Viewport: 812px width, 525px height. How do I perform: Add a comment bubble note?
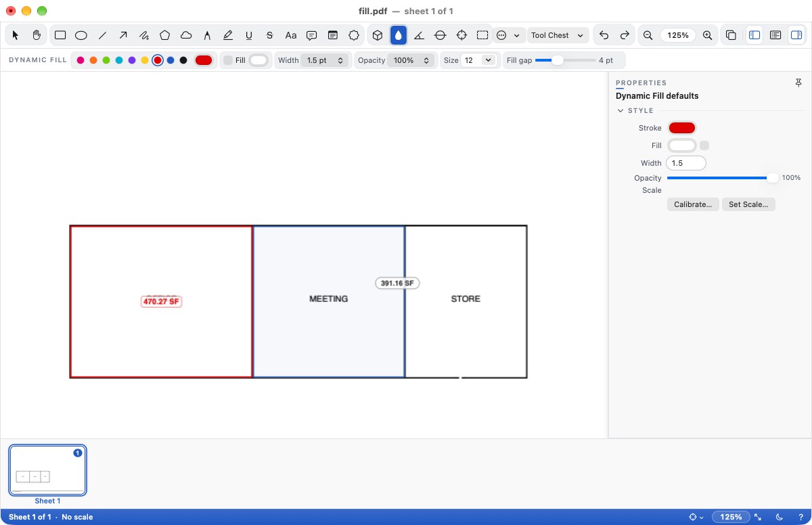(x=312, y=35)
